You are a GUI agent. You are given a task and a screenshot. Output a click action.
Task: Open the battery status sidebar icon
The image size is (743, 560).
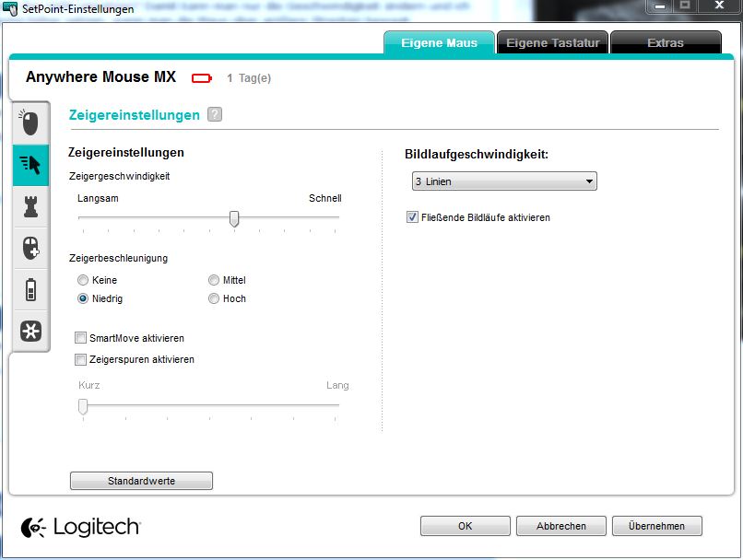[30, 290]
